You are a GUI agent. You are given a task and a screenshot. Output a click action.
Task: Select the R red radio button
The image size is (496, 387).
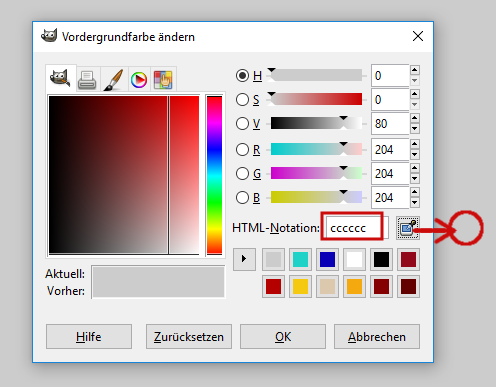[242, 150]
